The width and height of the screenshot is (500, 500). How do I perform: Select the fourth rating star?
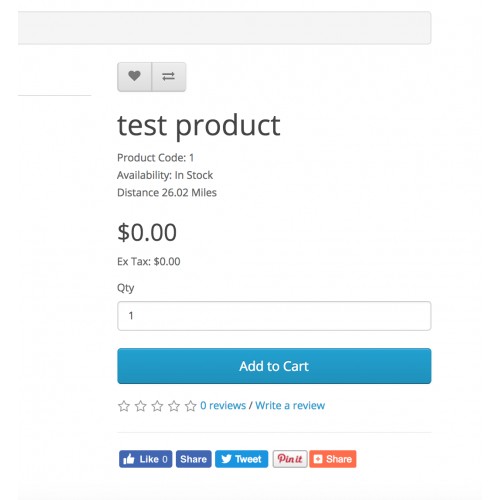(x=174, y=406)
